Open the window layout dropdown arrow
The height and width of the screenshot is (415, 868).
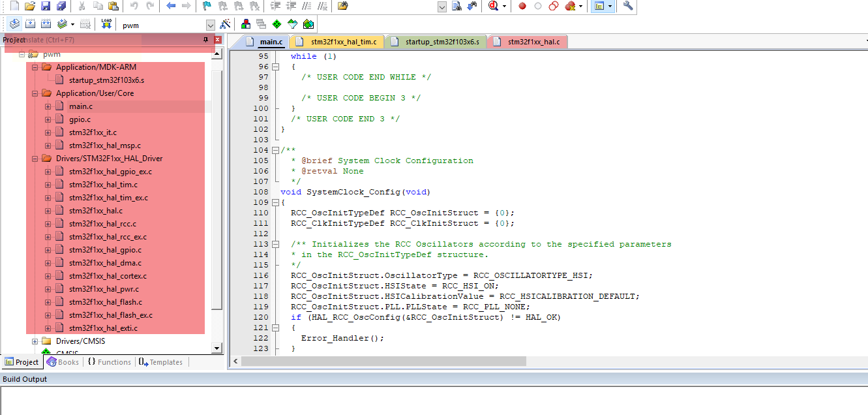click(610, 6)
